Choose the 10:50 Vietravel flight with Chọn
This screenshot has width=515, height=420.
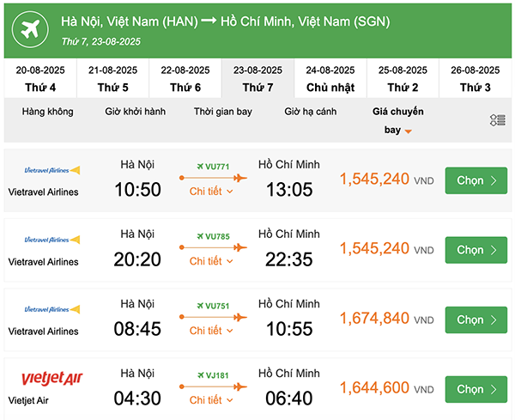pos(476,180)
